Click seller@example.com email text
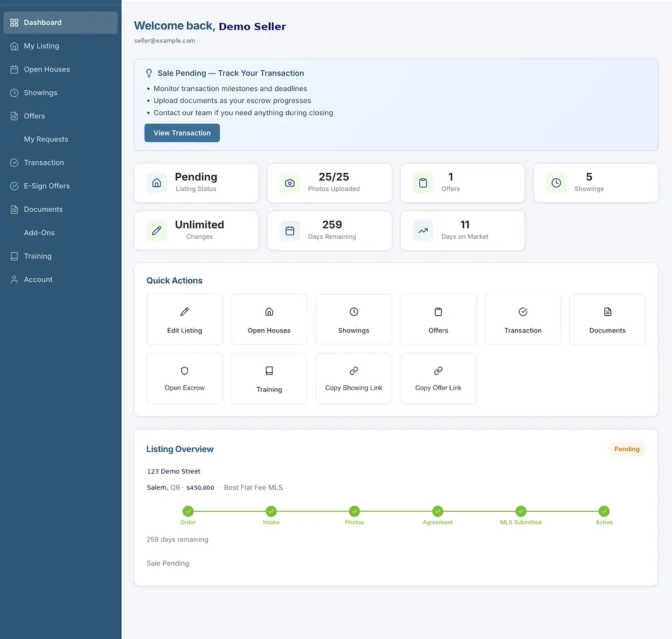The image size is (672, 639). point(164,41)
